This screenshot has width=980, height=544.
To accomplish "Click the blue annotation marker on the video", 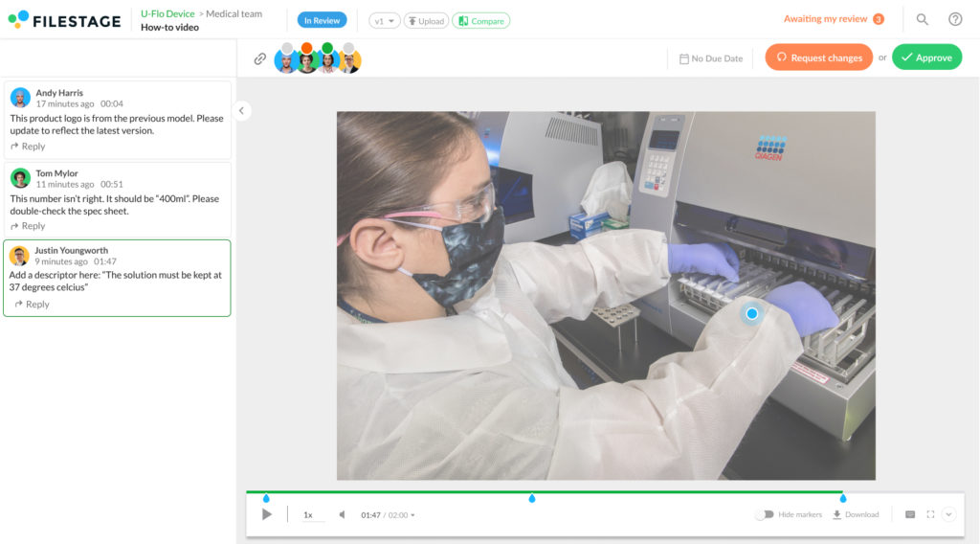I will (x=752, y=313).
